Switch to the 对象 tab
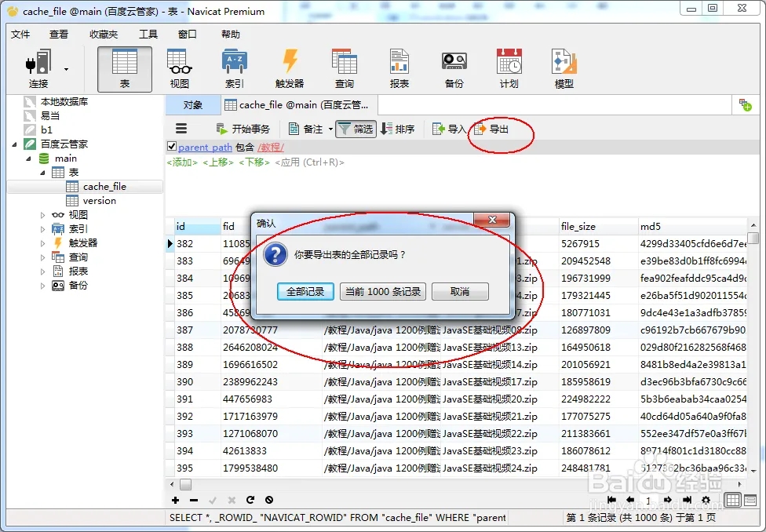Screen dimensions: 766x532 click(192, 104)
